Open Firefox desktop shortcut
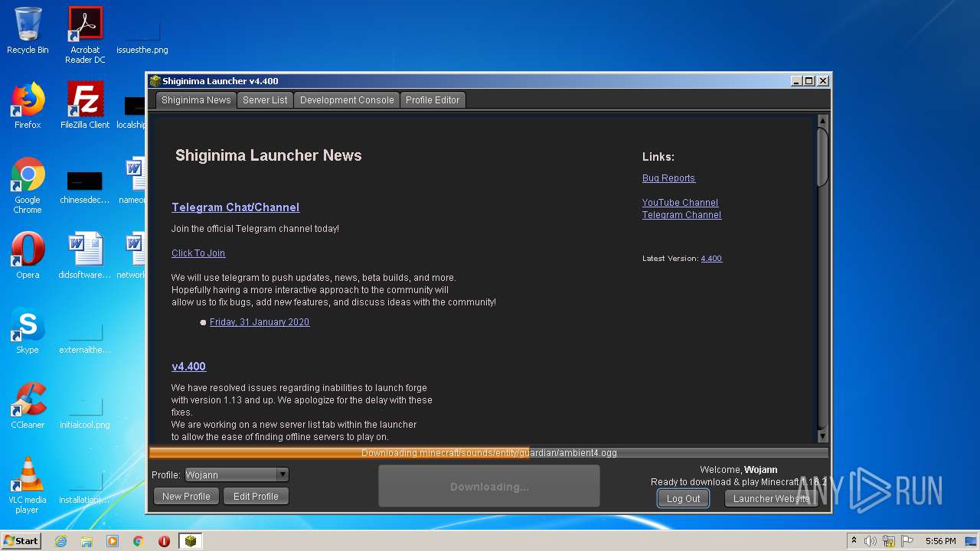This screenshot has height=551, width=980. [x=28, y=106]
